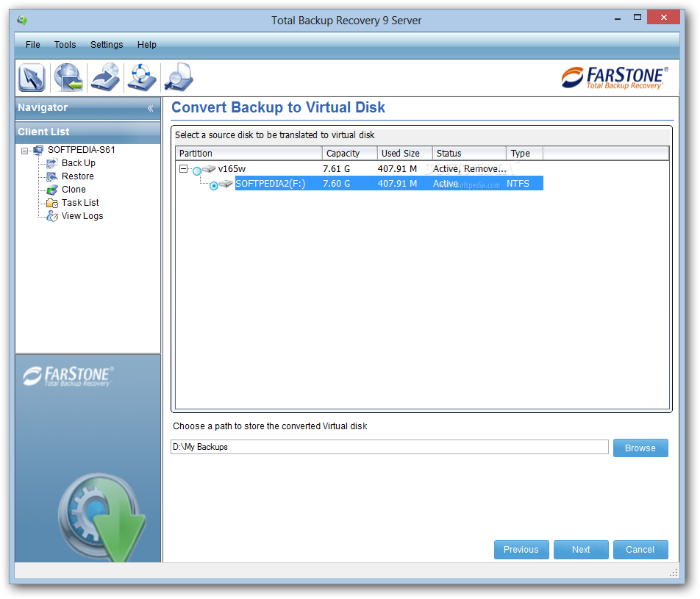Screen dimensions: 700x599
Task: Minimize the Total Backup Recovery window
Action: pyautogui.click(x=618, y=19)
